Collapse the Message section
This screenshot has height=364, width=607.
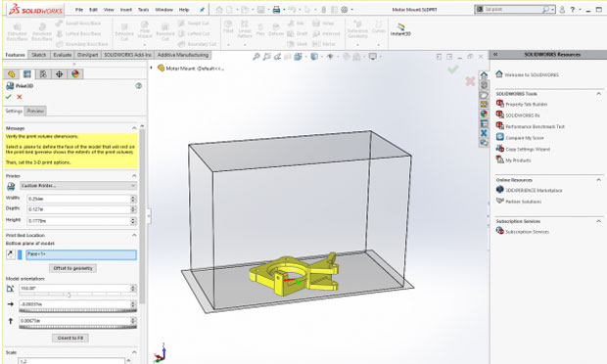pyautogui.click(x=134, y=128)
